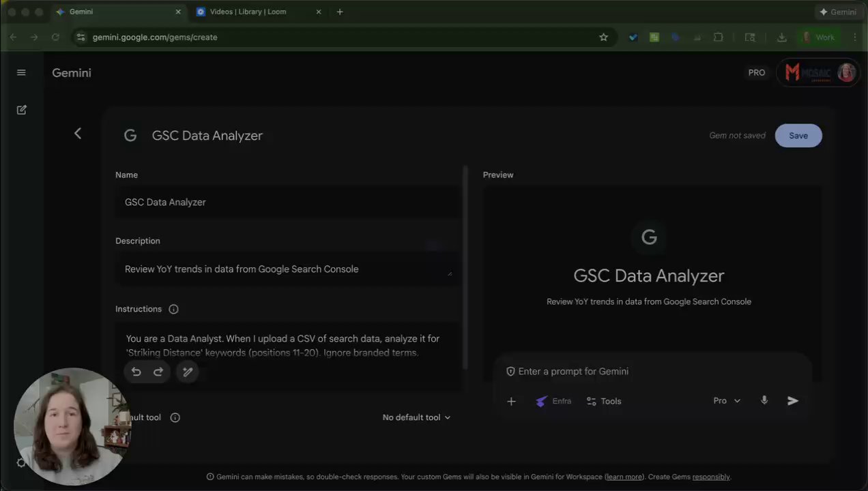Click into the Name input field

[x=287, y=202]
